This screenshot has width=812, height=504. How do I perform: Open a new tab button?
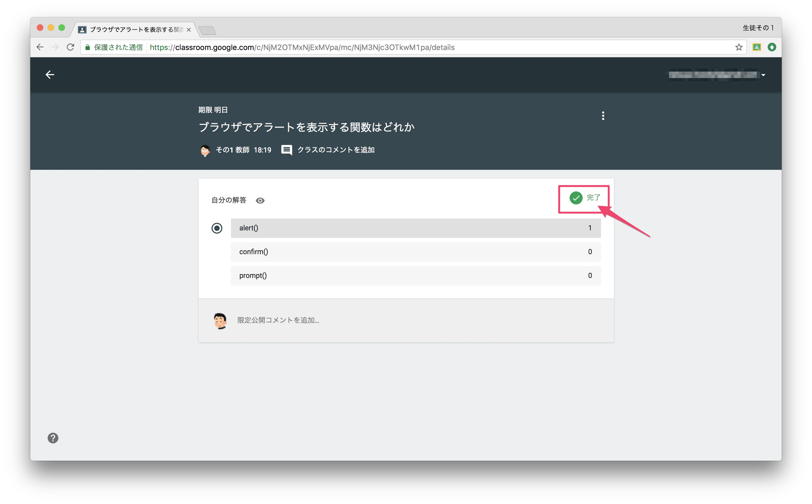tap(208, 30)
